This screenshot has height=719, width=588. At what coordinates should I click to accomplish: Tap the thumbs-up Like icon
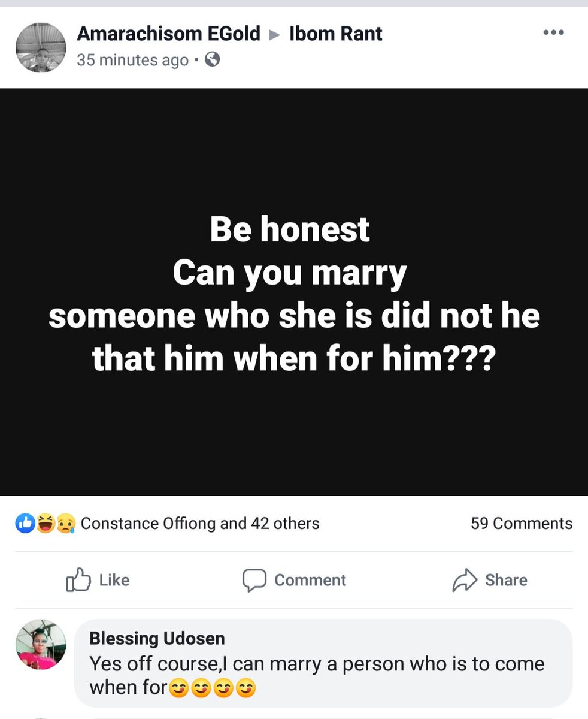pyautogui.click(x=78, y=579)
